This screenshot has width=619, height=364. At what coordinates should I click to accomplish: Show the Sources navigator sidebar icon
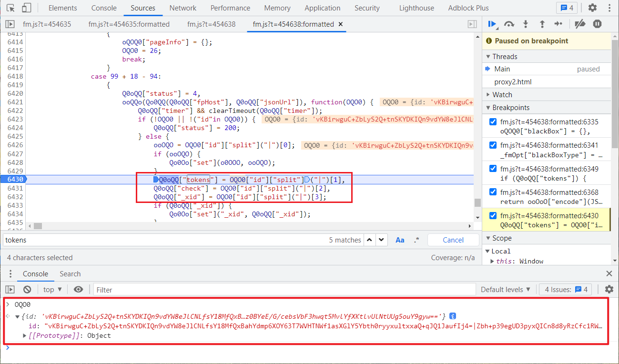click(x=10, y=24)
